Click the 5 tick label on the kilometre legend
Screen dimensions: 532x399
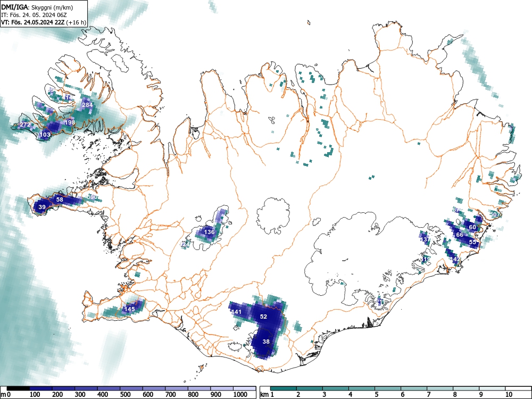tap(376, 395)
